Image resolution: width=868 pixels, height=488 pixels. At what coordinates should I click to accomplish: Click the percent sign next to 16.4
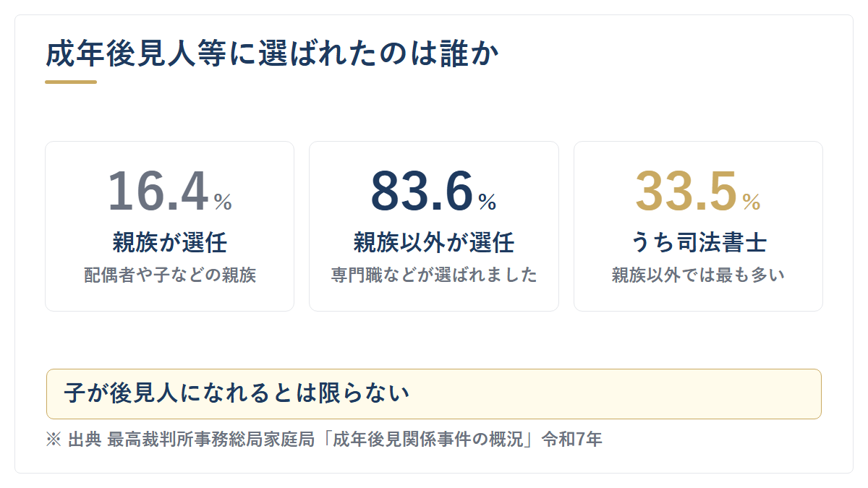[223, 202]
